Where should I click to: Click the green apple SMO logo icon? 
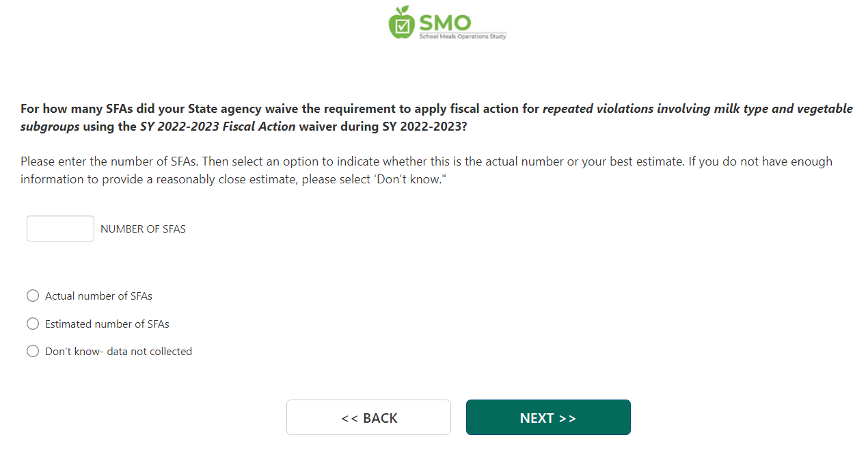tap(402, 23)
